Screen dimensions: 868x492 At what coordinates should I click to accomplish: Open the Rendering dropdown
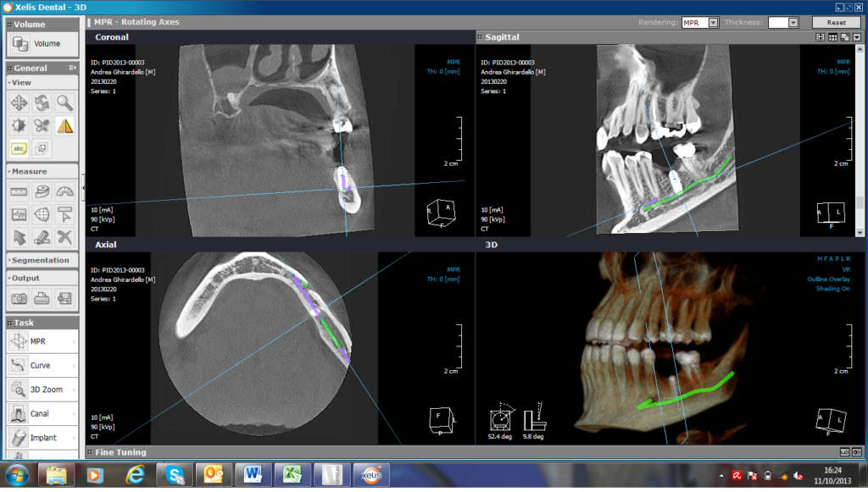coord(713,23)
